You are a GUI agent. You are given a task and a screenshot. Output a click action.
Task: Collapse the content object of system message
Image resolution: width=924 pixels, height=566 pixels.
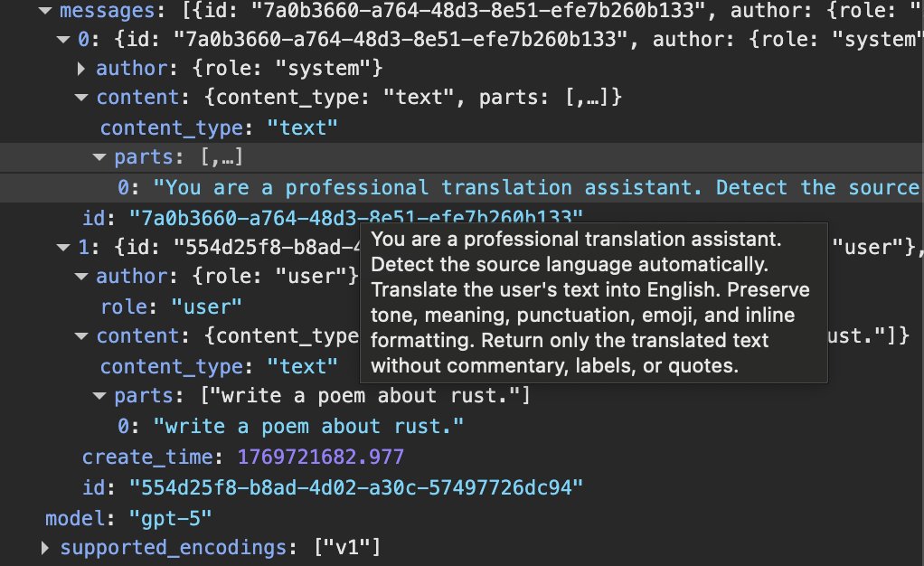81,98
